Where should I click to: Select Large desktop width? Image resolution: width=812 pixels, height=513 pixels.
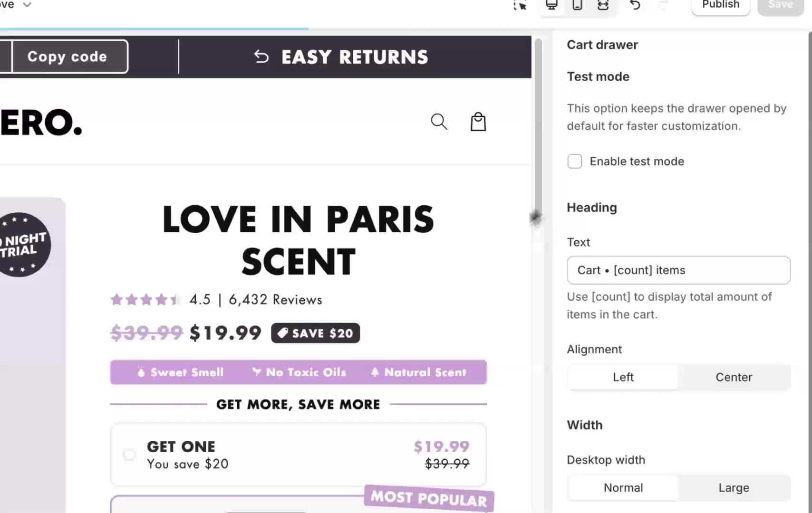click(734, 487)
